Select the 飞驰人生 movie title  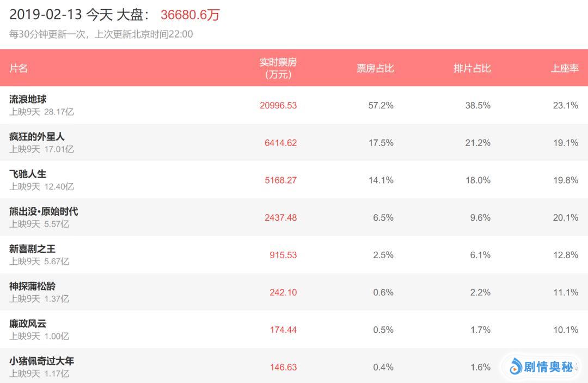tap(28, 174)
